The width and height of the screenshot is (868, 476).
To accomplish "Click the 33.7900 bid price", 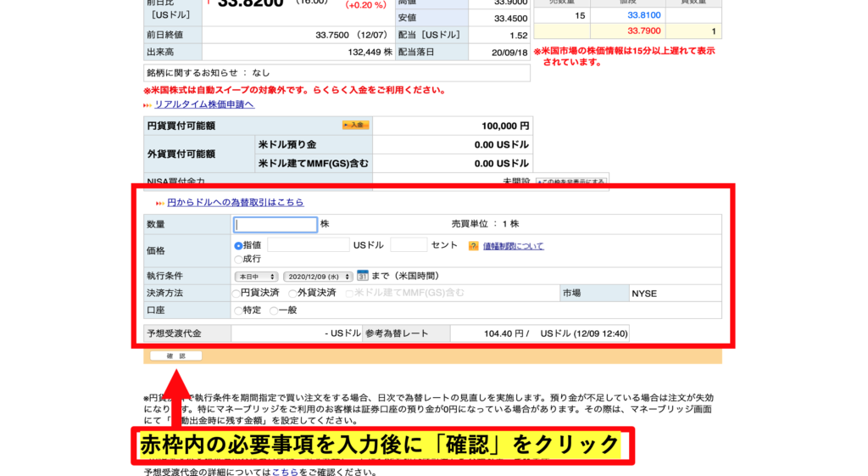I will tap(644, 31).
